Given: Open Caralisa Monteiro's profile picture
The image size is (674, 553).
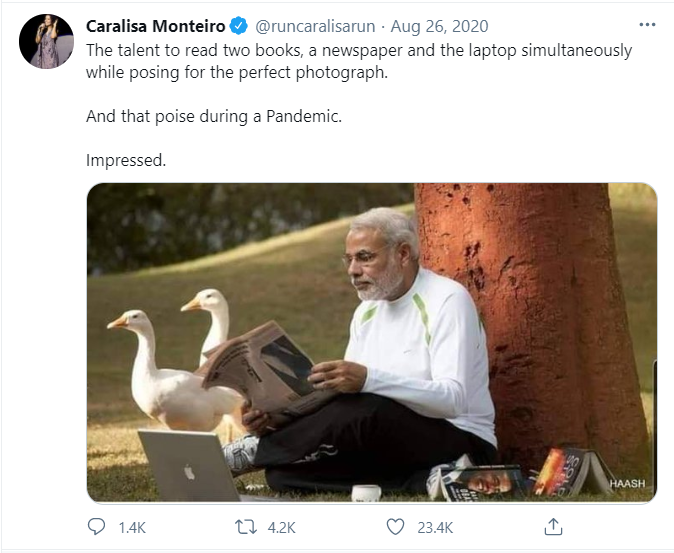Looking at the screenshot, I should pos(46,41).
